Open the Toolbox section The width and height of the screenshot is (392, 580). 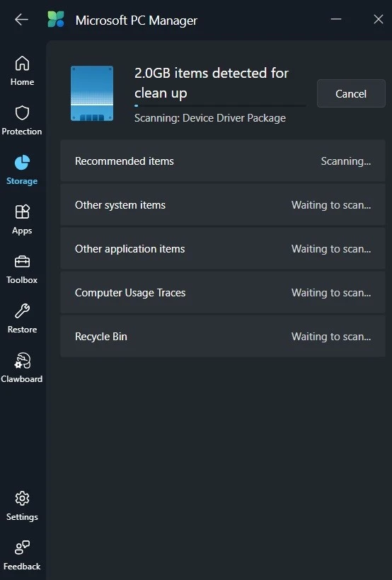pyautogui.click(x=22, y=269)
